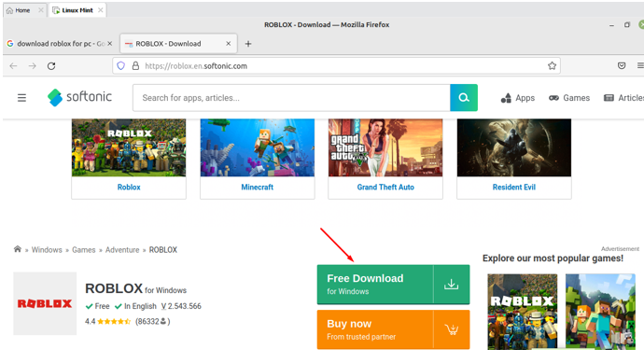This screenshot has width=644, height=363.
Task: Click the download arrow icon on Free Download
Action: (x=452, y=285)
